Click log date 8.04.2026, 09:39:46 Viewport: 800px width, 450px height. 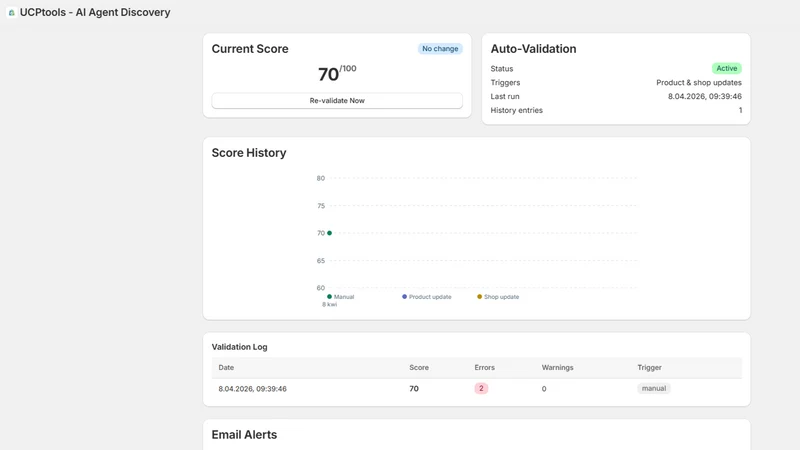pos(253,389)
